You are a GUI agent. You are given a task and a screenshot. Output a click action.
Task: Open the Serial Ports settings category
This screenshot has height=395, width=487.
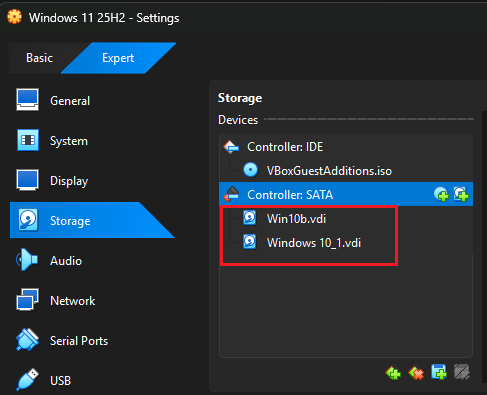[79, 341]
